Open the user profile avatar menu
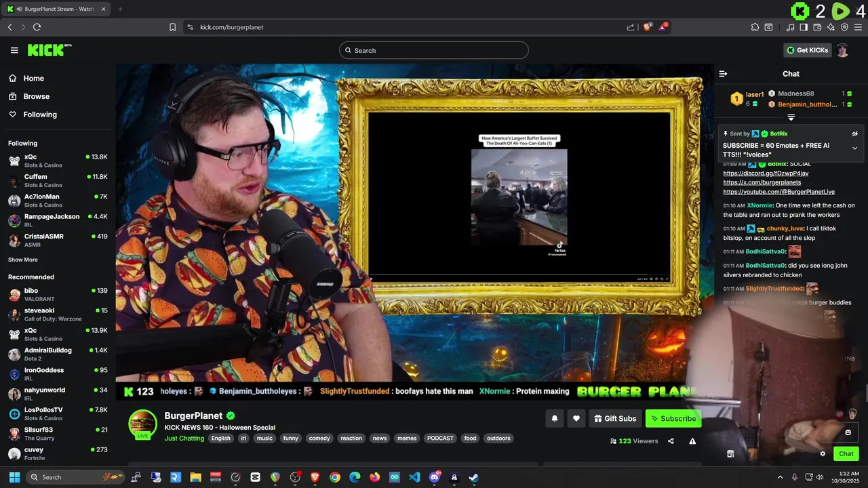This screenshot has height=488, width=868. click(x=843, y=50)
